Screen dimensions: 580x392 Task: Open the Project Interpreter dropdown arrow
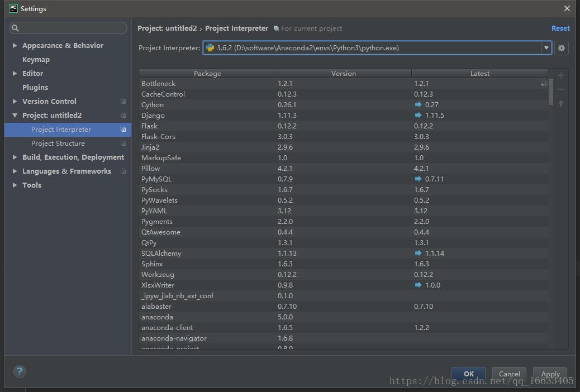pyautogui.click(x=546, y=48)
